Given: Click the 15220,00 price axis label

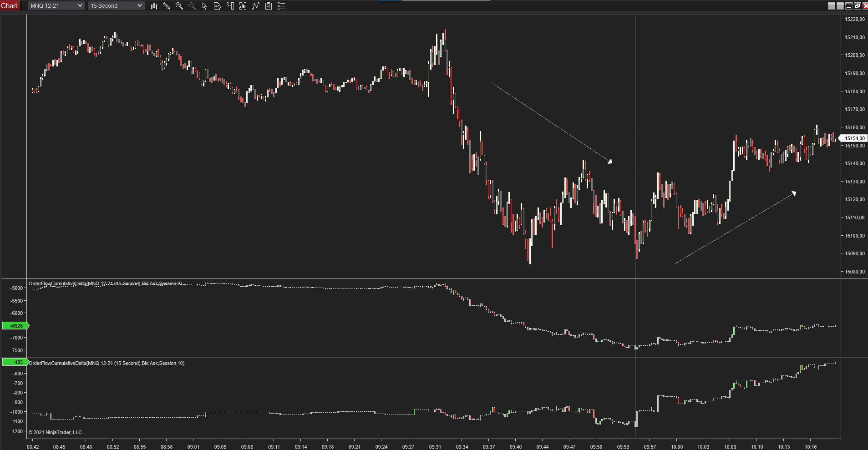Looking at the screenshot, I should pos(855,19).
